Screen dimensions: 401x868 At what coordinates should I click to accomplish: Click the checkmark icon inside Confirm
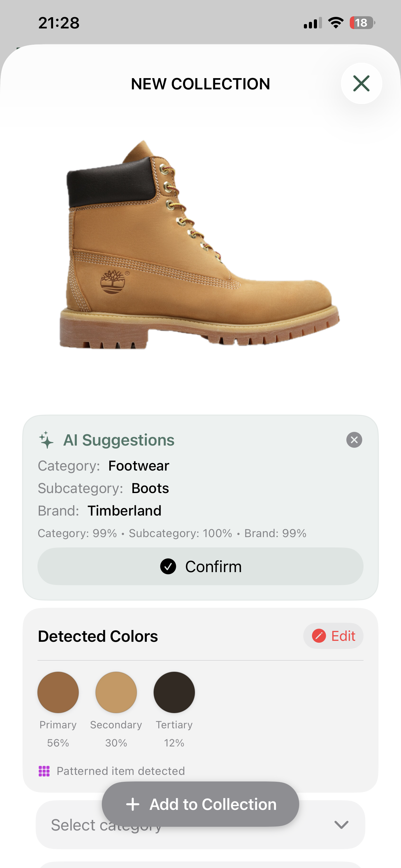click(x=168, y=566)
